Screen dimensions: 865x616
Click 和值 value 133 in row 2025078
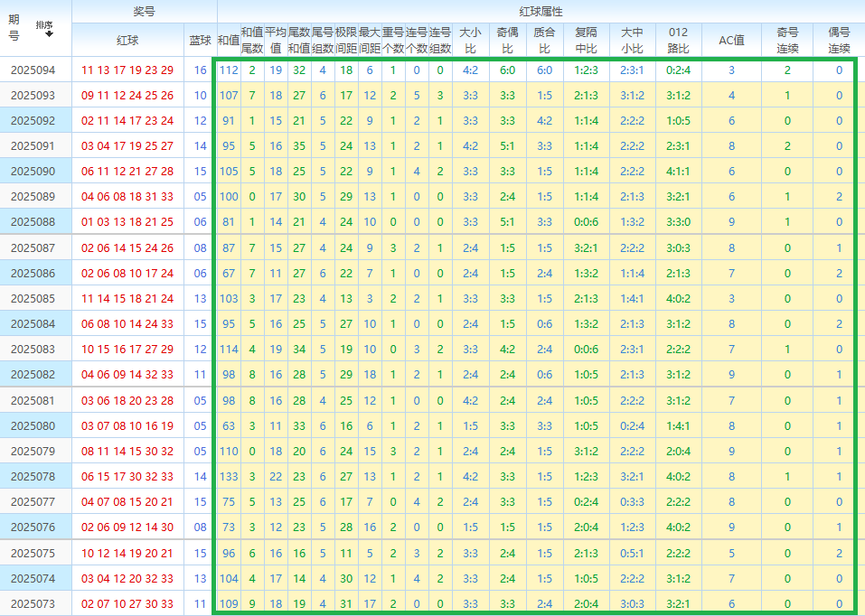tap(229, 476)
